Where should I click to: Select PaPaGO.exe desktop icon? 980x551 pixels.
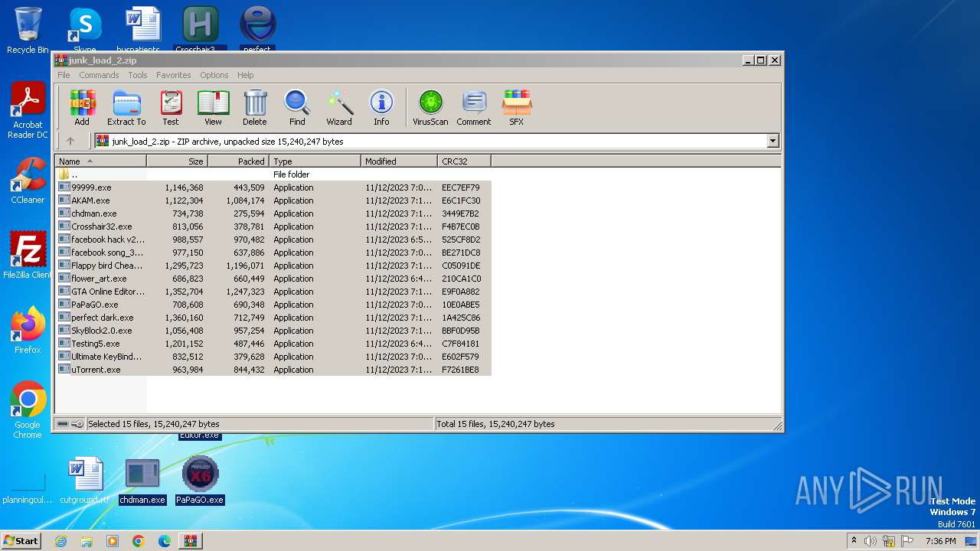(x=200, y=482)
